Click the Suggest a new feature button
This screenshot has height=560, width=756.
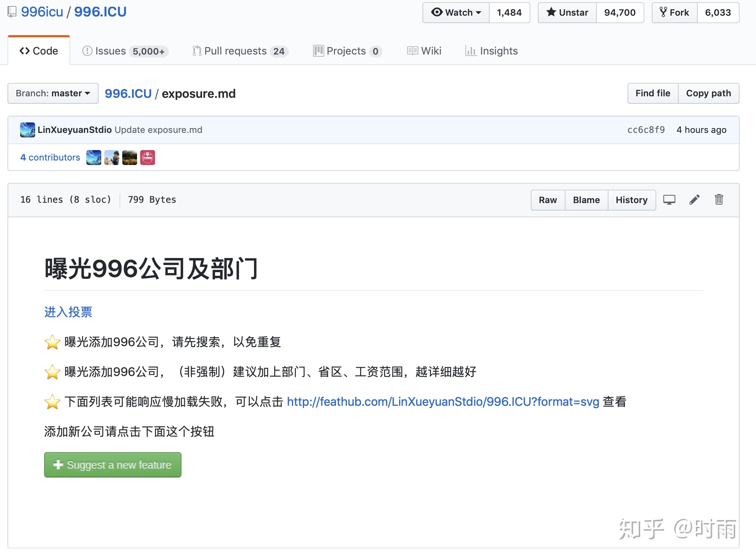coord(113,465)
